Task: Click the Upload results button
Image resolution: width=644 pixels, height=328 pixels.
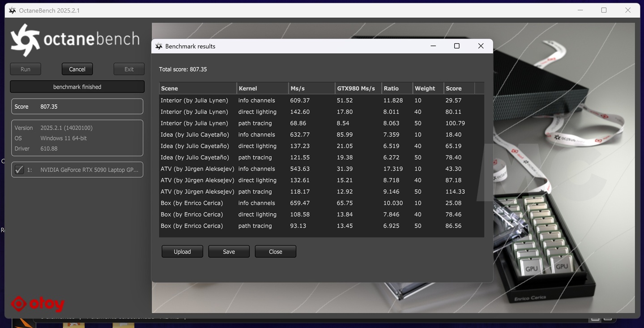Action: pyautogui.click(x=182, y=251)
